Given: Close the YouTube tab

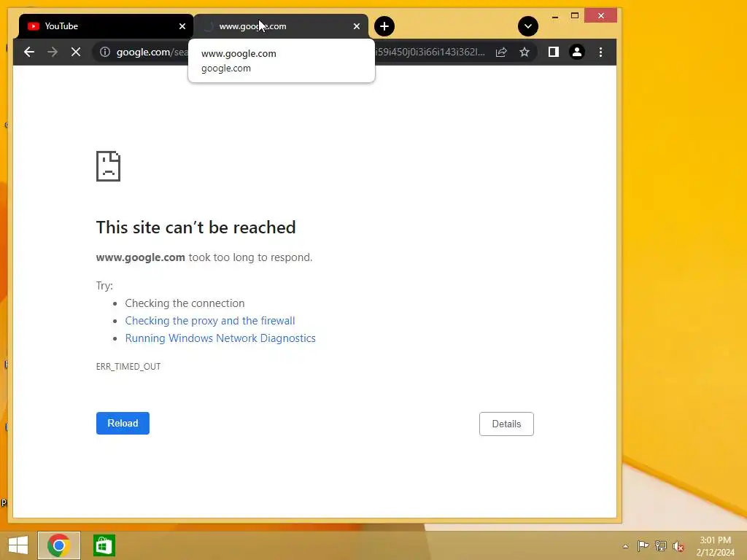Looking at the screenshot, I should [182, 26].
